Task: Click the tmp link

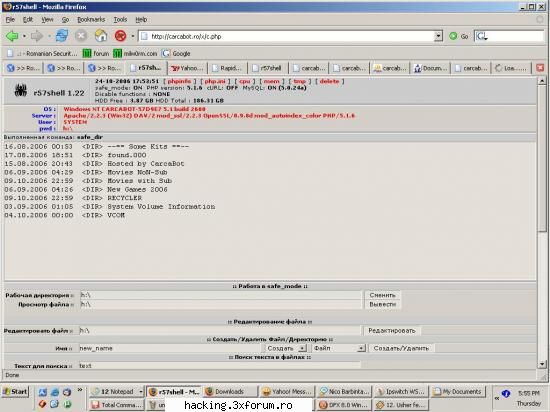Action: tap(300, 81)
